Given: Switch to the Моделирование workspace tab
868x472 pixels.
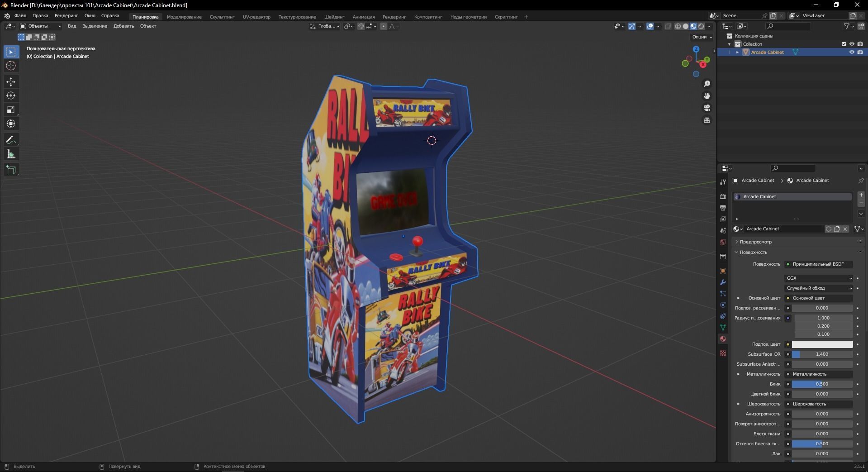Looking at the screenshot, I should click(x=184, y=17).
